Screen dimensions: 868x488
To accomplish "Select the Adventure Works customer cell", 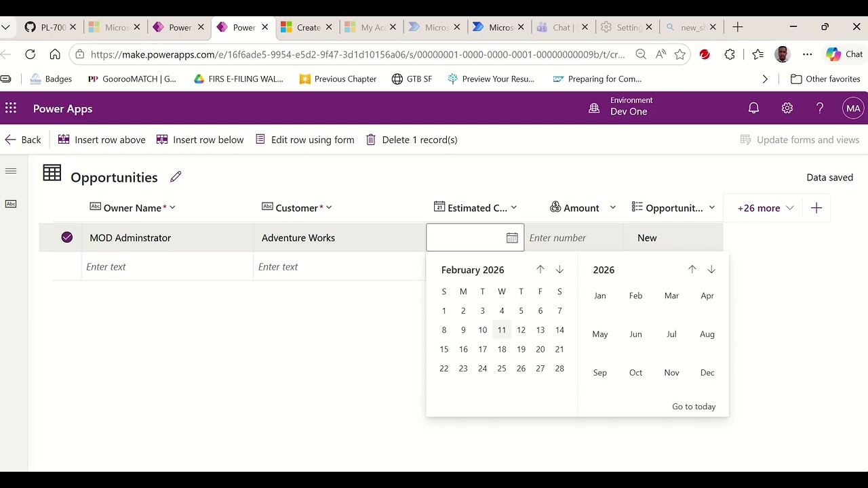I will 339,238.
